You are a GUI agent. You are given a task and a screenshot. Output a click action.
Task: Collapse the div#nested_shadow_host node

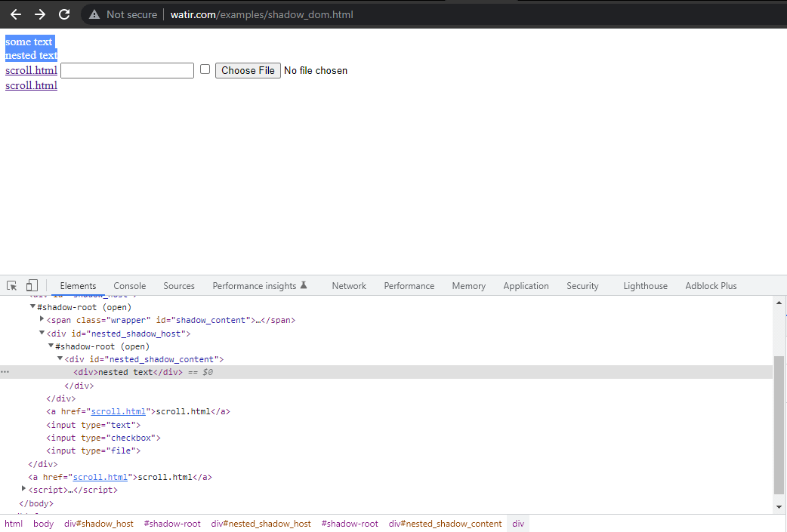click(x=42, y=333)
